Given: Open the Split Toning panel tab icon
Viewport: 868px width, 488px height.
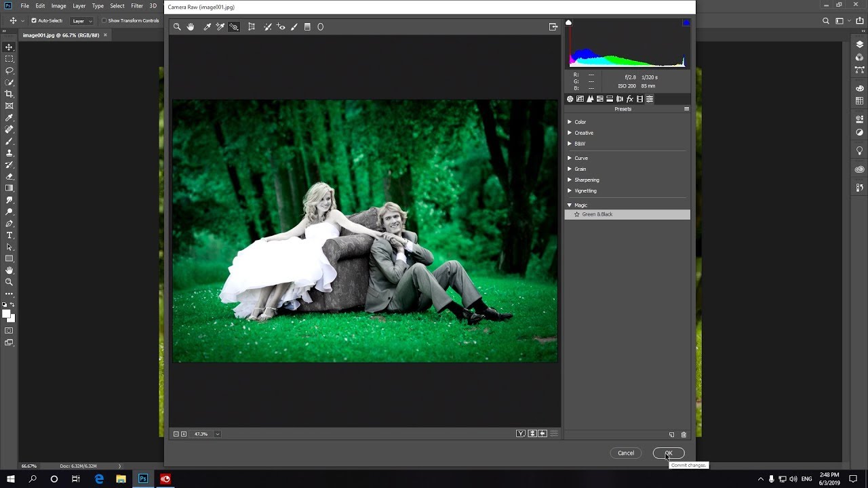Looking at the screenshot, I should coord(610,99).
